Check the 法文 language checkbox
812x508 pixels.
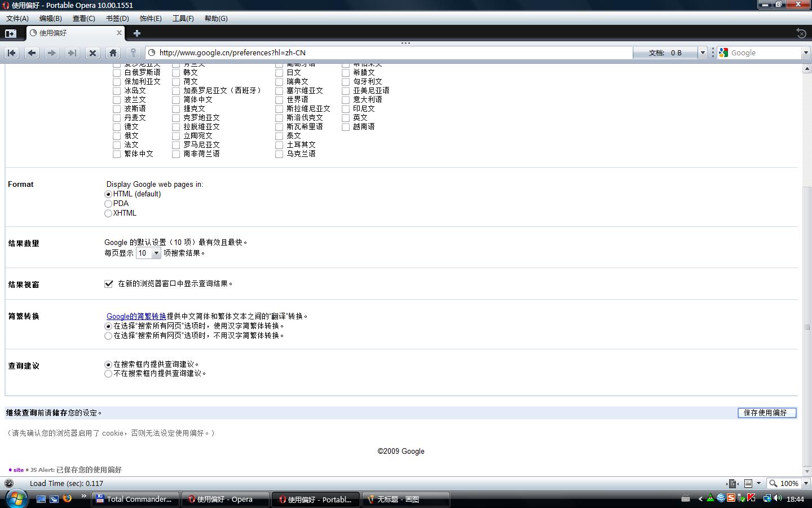click(117, 144)
